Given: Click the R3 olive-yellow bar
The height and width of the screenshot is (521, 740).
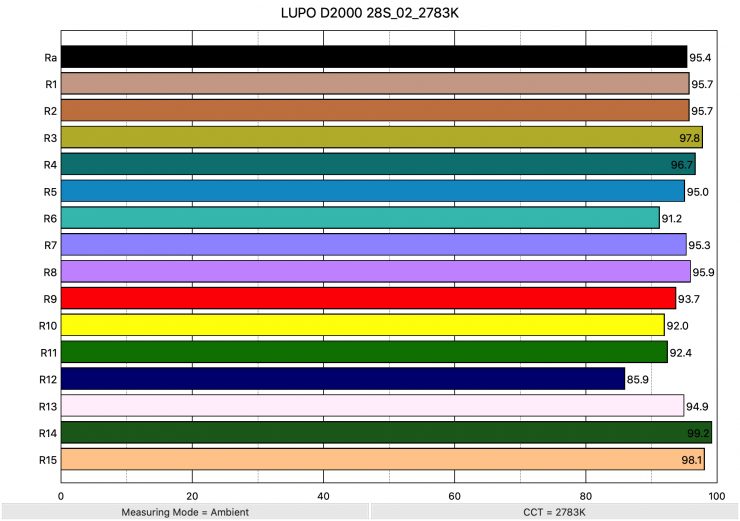Looking at the screenshot, I should pyautogui.click(x=382, y=137).
